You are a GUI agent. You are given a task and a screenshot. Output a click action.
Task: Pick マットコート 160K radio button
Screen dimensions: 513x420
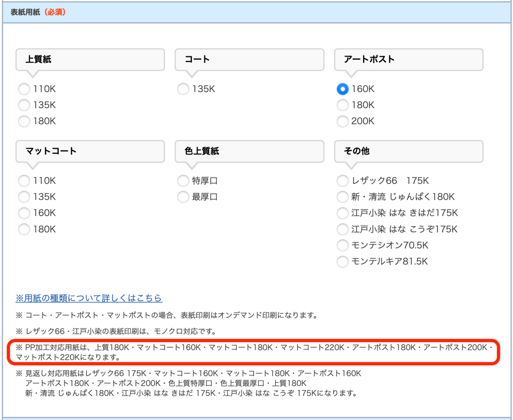point(24,213)
